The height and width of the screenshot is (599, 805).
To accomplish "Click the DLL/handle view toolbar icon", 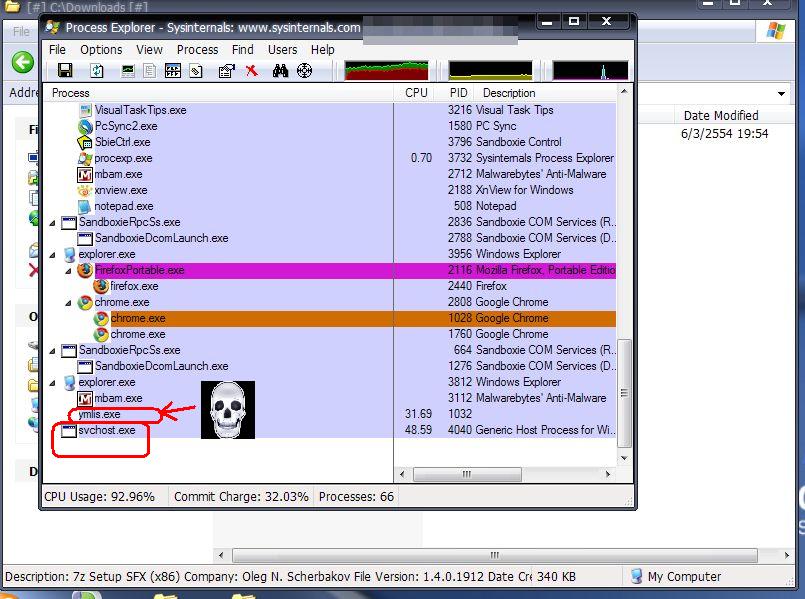I will coord(196,71).
